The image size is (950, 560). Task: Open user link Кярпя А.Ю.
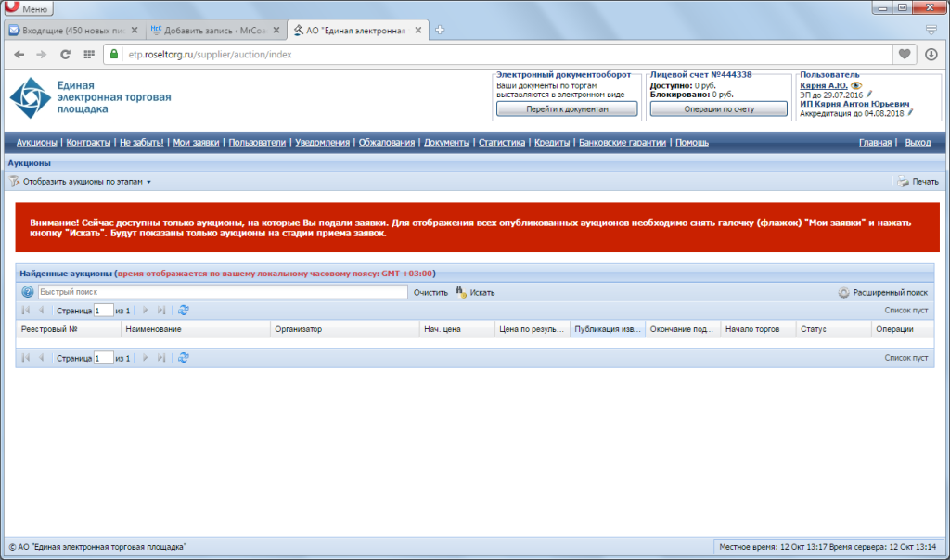(824, 85)
